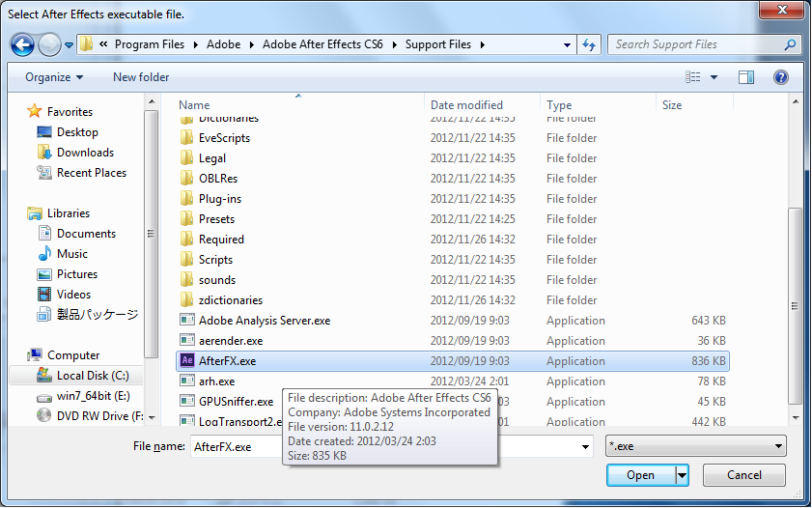The width and height of the screenshot is (812, 508).
Task: Select the EveScripts folder icon
Action: pyautogui.click(x=186, y=138)
